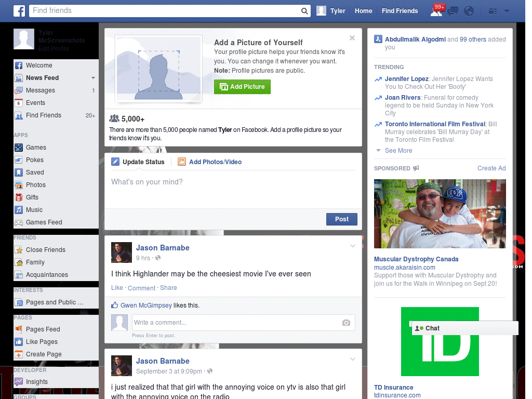Open Abdullmalik Algodmi profile link
Screen dimensions: 532x399
click(x=415, y=39)
